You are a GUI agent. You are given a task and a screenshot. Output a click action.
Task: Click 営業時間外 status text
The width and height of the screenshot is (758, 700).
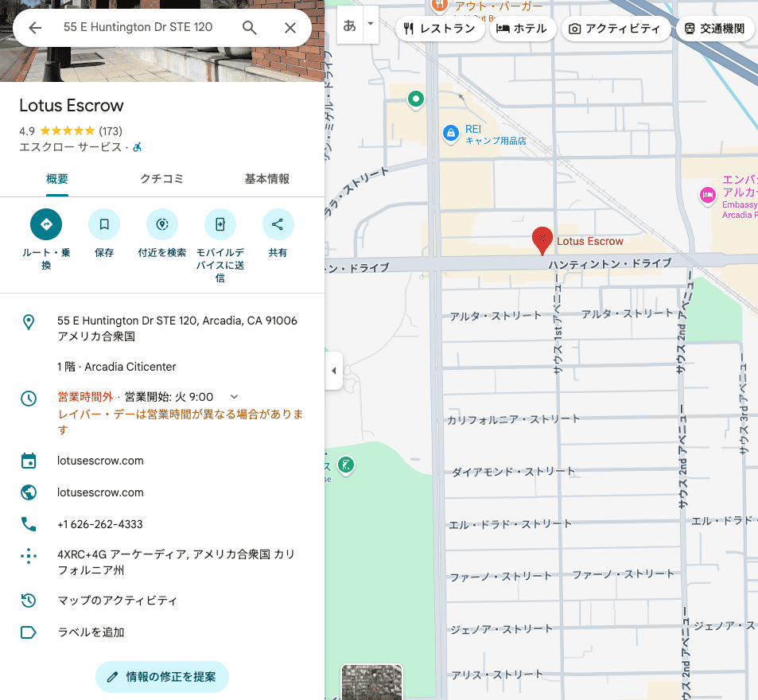85,397
